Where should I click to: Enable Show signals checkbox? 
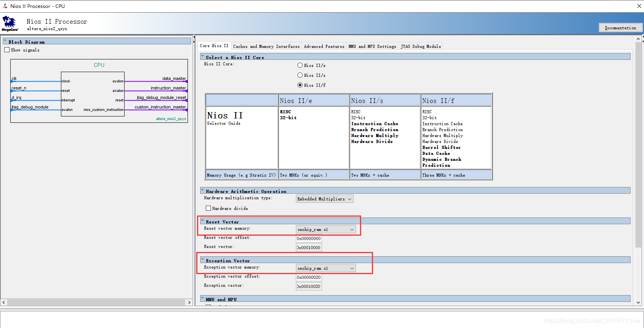7,50
